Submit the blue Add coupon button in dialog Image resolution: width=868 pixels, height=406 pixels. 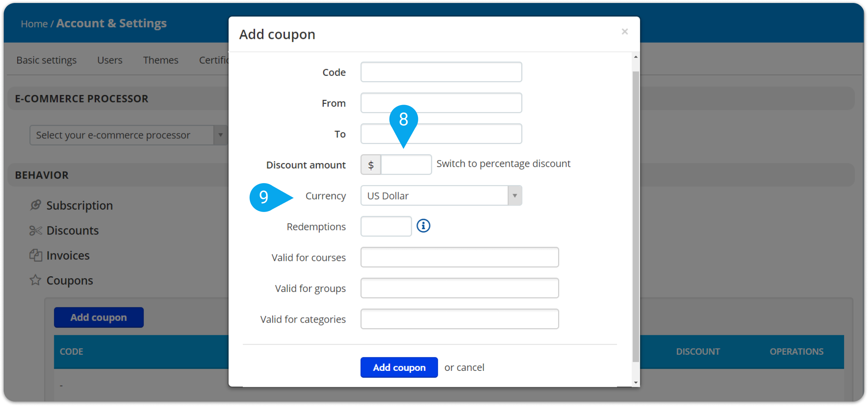(x=399, y=367)
